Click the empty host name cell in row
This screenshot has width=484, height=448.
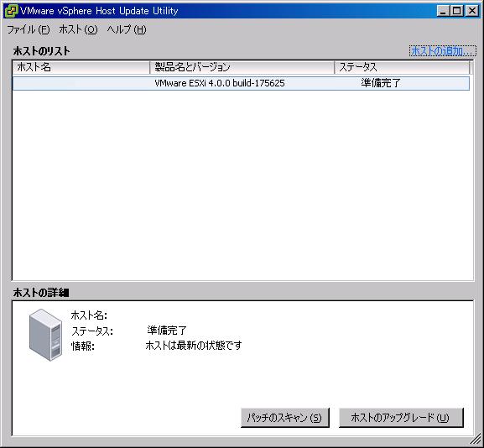(81, 83)
